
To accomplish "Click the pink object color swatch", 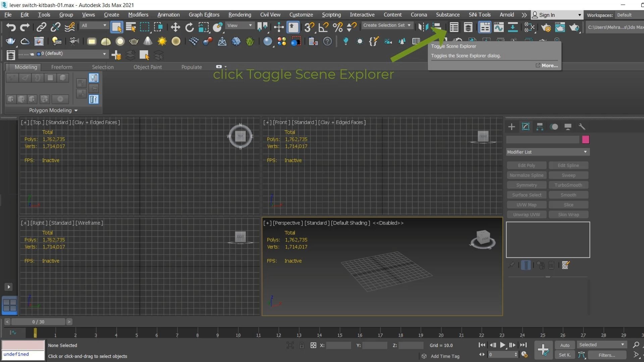I will point(586,140).
